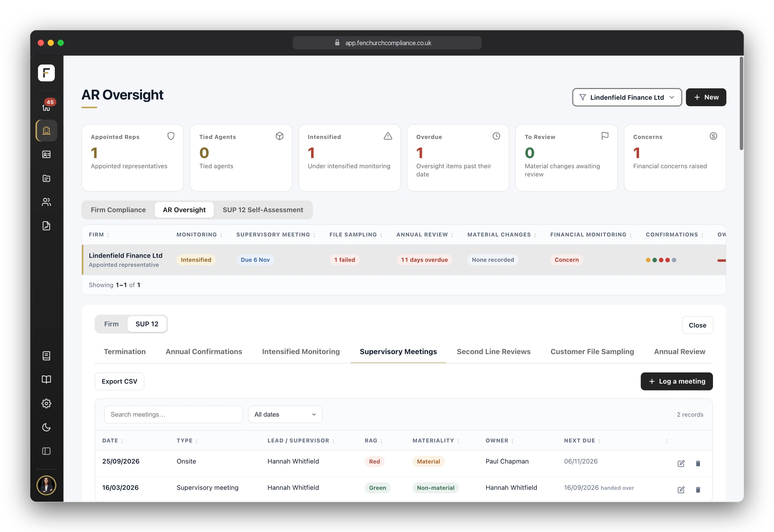Viewport: 774px width, 532px height.
Task: Open the signed document sidebar icon
Action: tap(46, 226)
